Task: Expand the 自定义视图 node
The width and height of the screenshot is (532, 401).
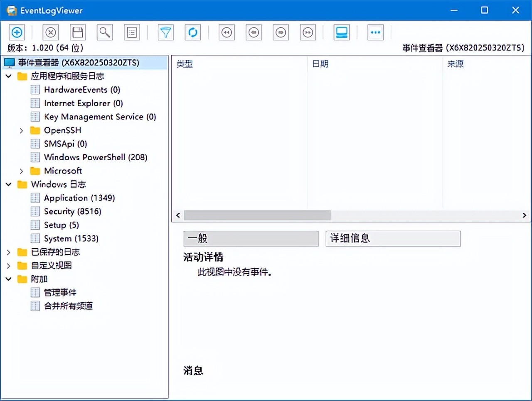Action: pos(8,266)
